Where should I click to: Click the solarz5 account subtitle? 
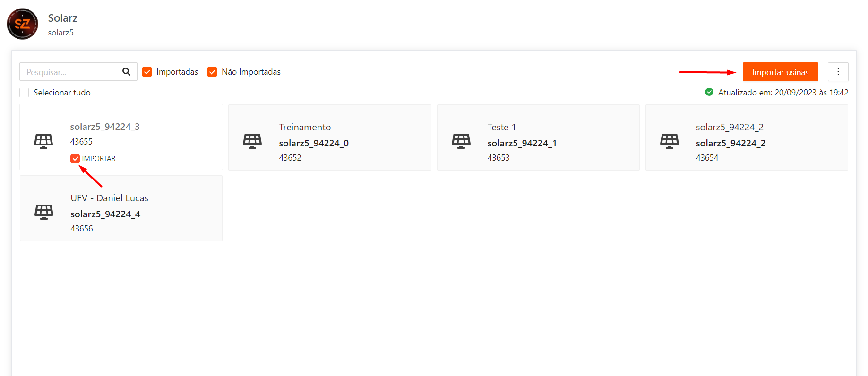point(60,33)
